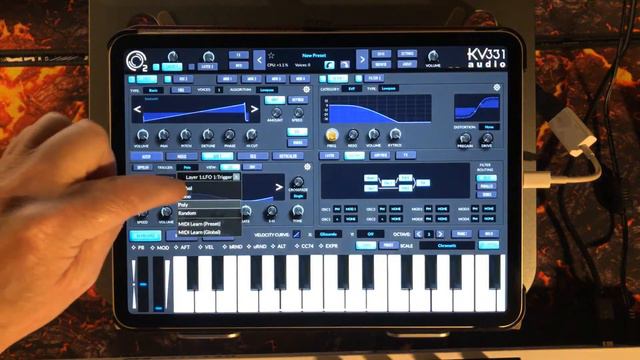Open filter panel gear settings
This screenshot has width=640, height=360.
pyautogui.click(x=496, y=87)
